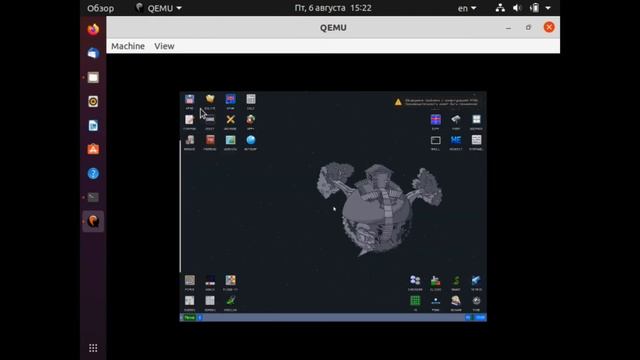Open Rhythmbox from the dock
Viewport: 640px width, 360px height.
tap(93, 102)
